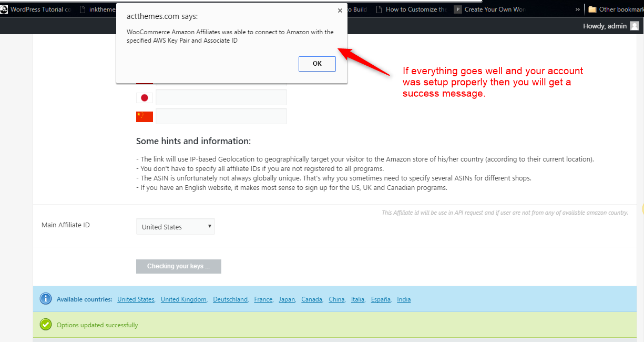Focus the Japan affiliate ID field

tap(221, 97)
